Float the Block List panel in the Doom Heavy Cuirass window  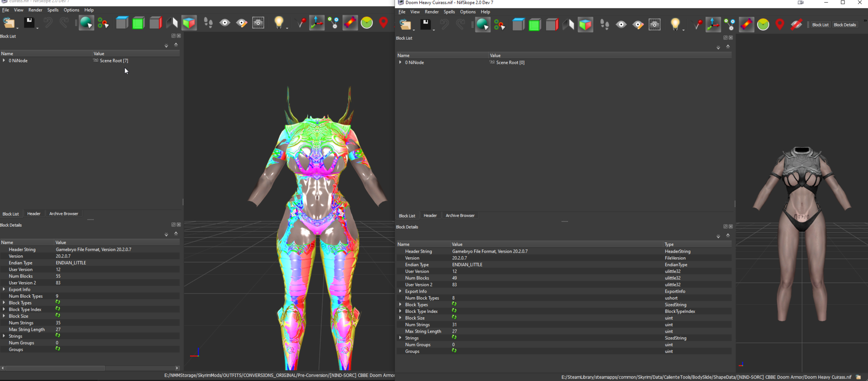(725, 38)
